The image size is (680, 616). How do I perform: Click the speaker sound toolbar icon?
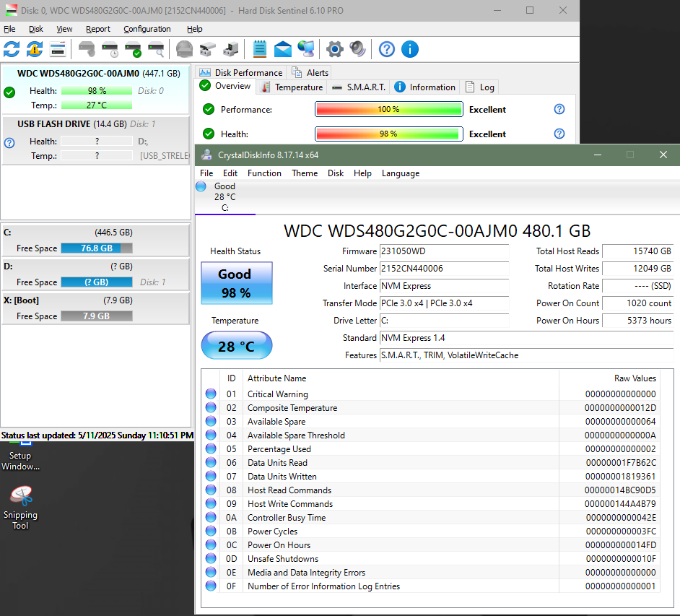click(357, 49)
